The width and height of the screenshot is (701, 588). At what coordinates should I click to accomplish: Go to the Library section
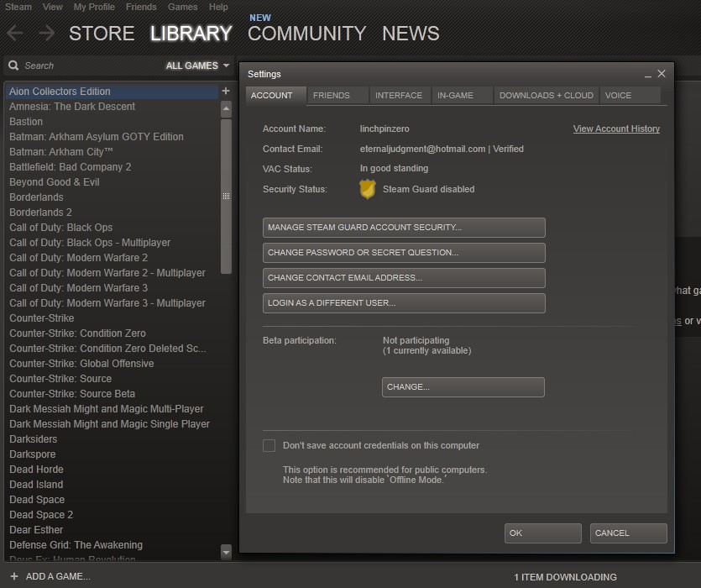[x=191, y=34]
